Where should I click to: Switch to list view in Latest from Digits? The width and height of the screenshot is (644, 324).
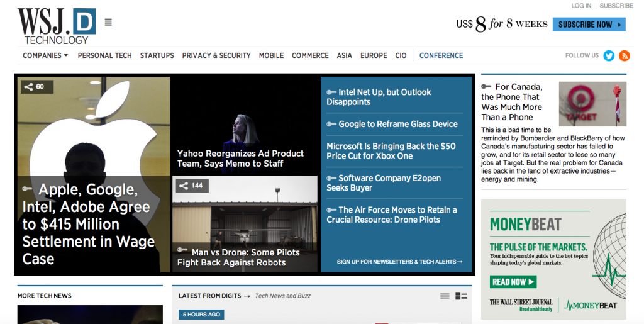(x=445, y=296)
